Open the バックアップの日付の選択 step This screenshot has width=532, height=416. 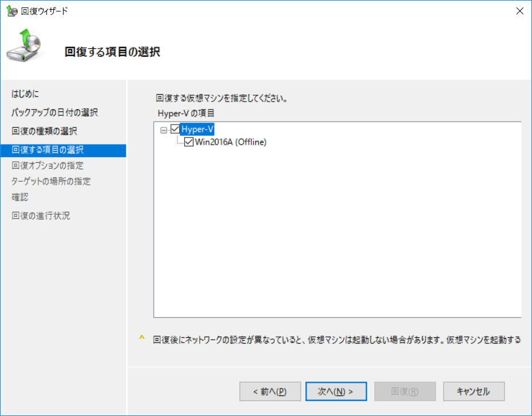pyautogui.click(x=55, y=112)
